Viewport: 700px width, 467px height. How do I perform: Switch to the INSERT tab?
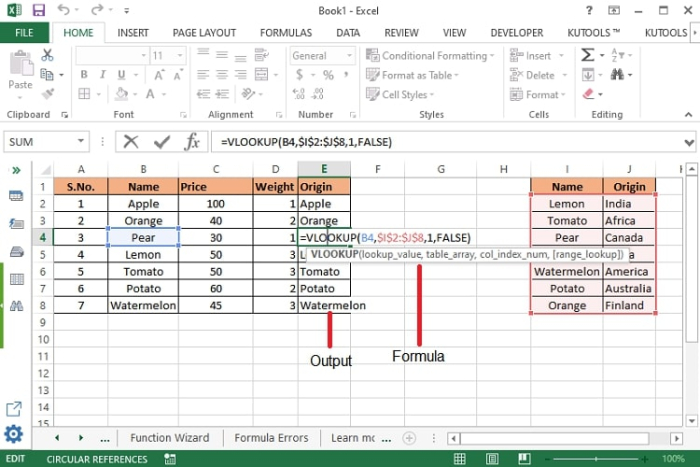point(133,33)
